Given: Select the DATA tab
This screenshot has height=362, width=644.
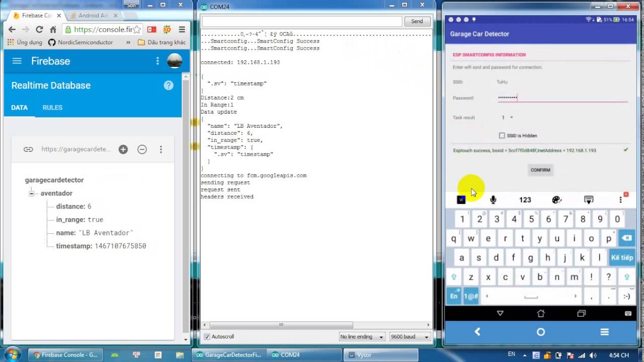Looking at the screenshot, I should [x=20, y=108].
